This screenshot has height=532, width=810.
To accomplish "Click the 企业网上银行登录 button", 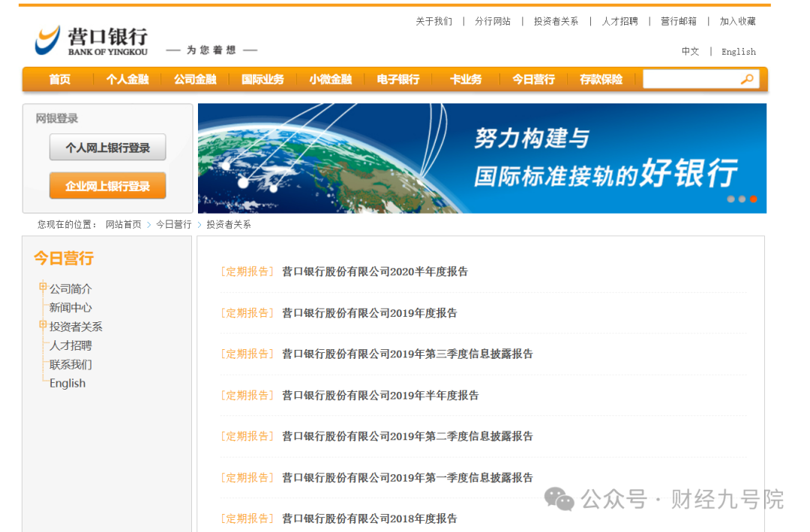I will pos(107,185).
